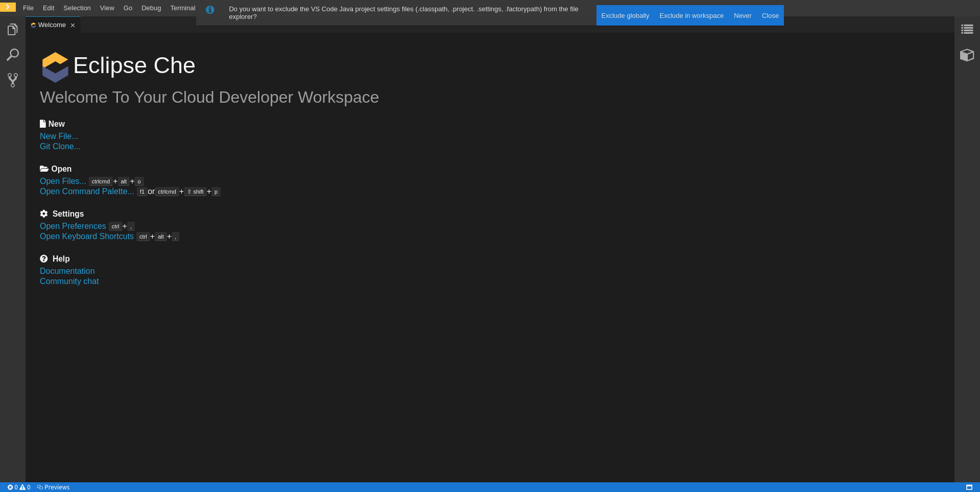Choose Exclude in workspace for Java settings files
The height and width of the screenshot is (492, 980).
pyautogui.click(x=691, y=15)
